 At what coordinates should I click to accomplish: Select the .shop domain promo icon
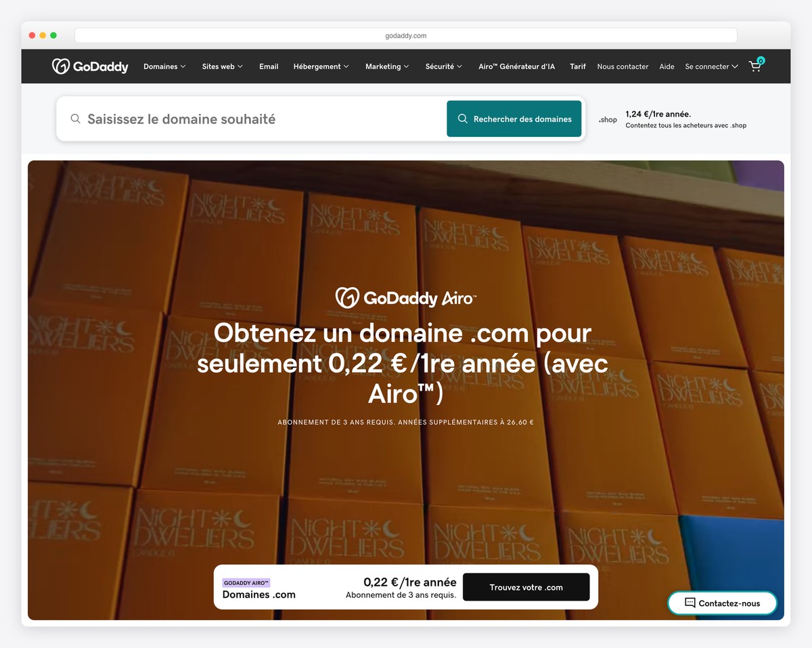607,119
